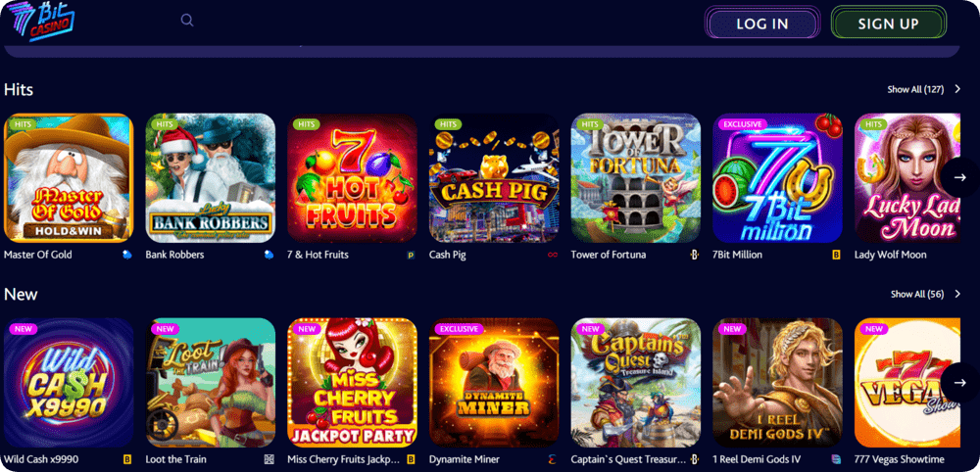Open Bank Robbers game title link
The image size is (980, 472).
tap(175, 255)
